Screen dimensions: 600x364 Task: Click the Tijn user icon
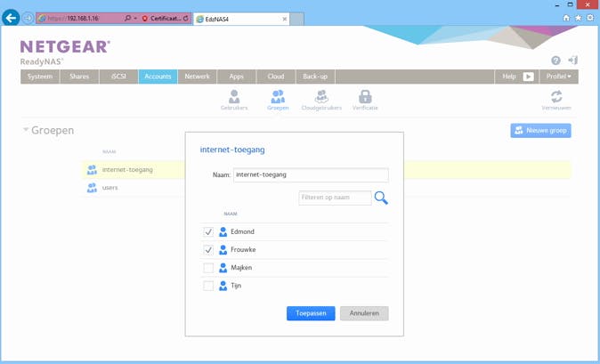223,286
